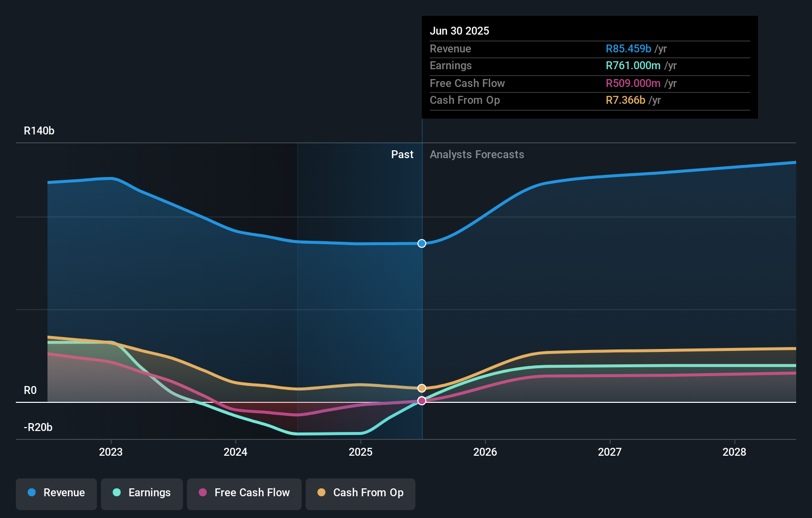Click the R85.459b revenue value link

pos(628,48)
